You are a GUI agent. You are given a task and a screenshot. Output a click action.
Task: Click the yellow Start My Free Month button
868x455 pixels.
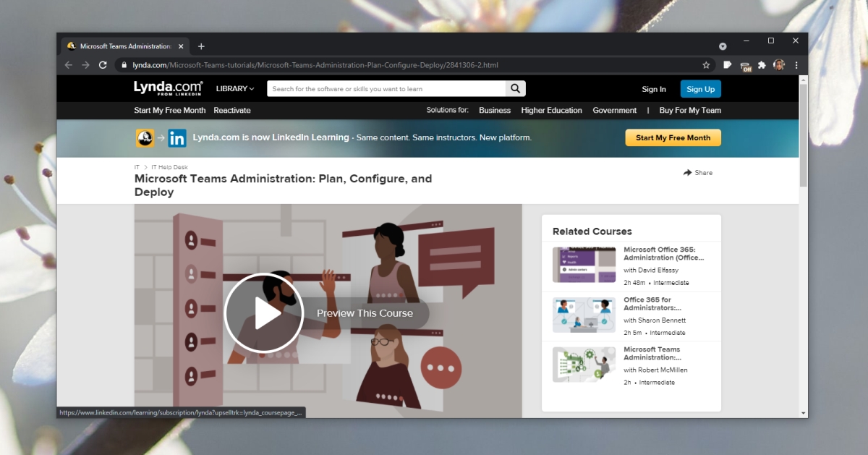click(x=673, y=137)
